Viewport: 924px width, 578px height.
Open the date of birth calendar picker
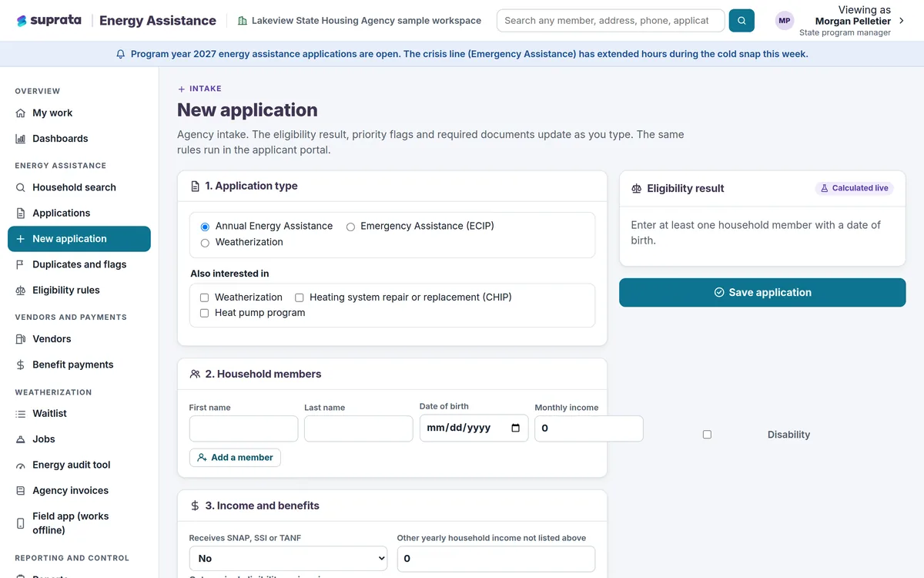point(516,428)
